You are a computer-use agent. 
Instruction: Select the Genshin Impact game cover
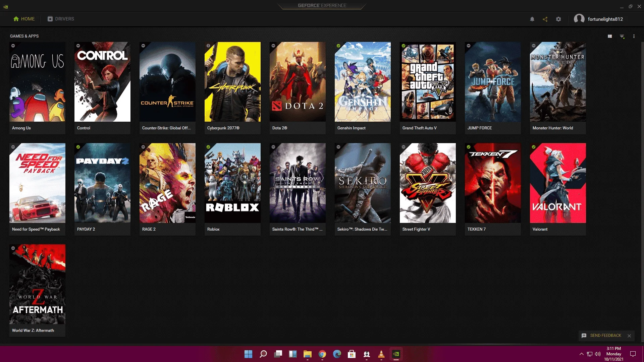click(x=363, y=82)
